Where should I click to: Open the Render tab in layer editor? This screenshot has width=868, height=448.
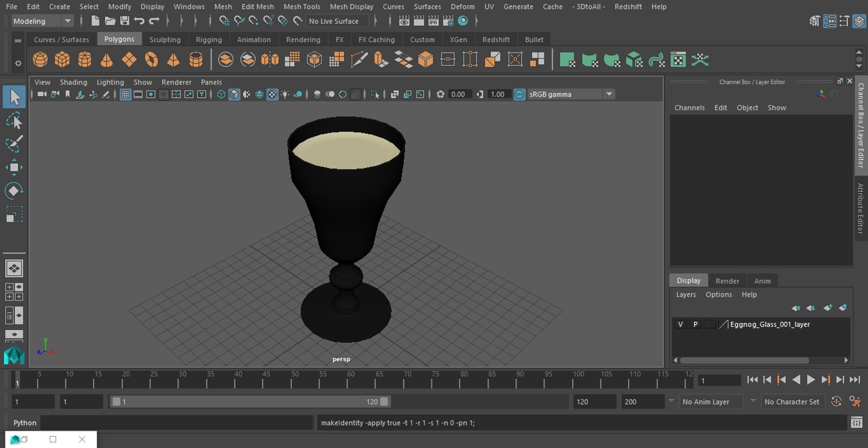pos(727,281)
